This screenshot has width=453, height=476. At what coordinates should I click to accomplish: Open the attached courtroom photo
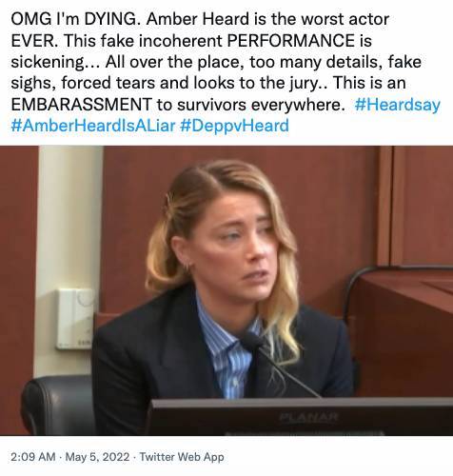point(226,290)
